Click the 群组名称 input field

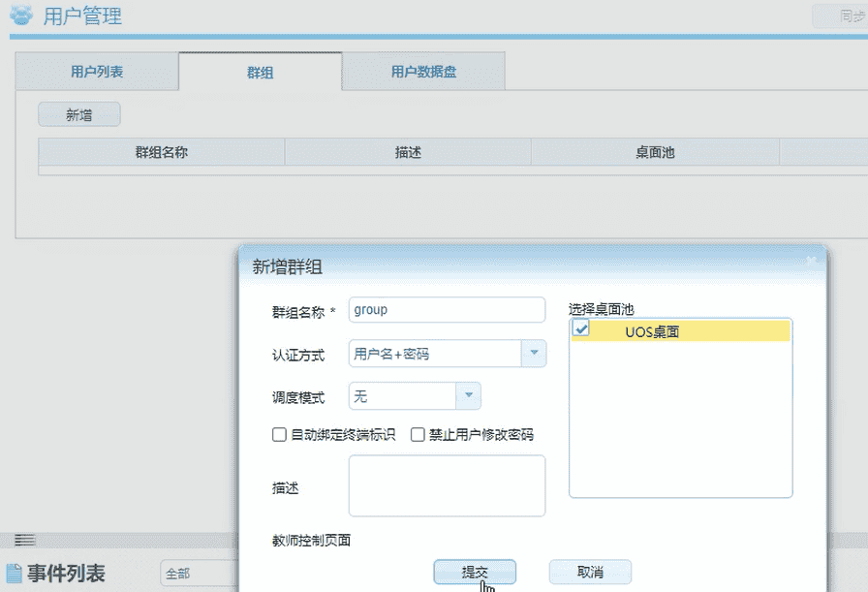click(446, 309)
